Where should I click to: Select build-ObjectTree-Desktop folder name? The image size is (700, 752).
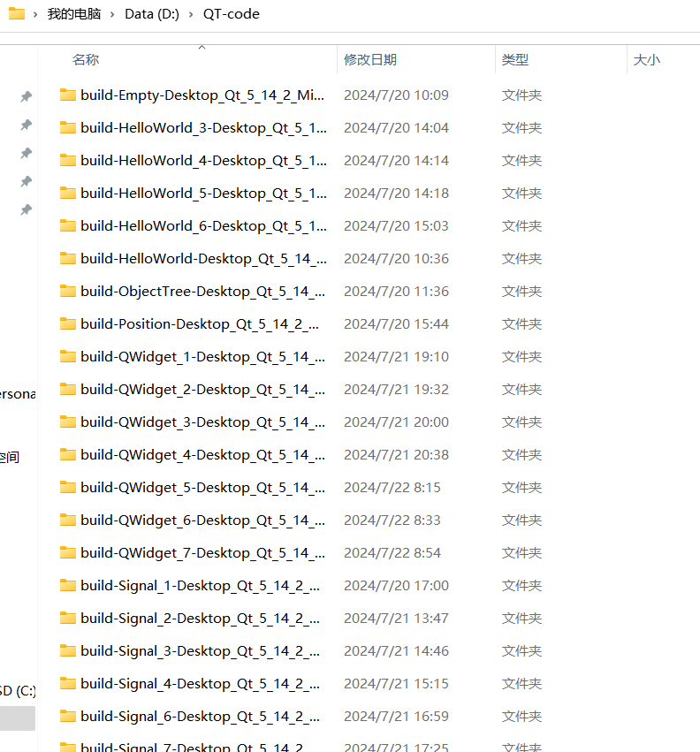[x=203, y=291]
